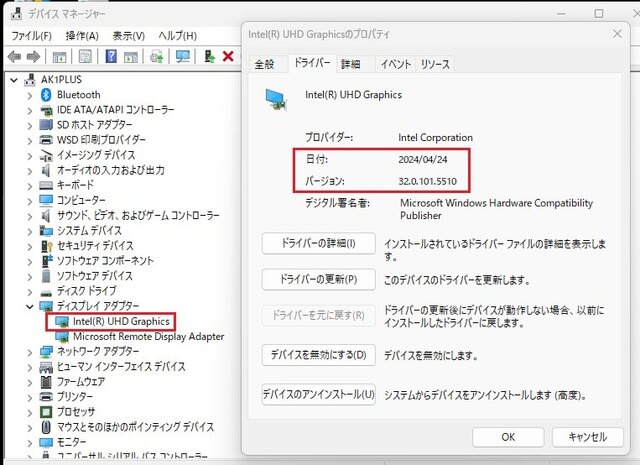The height and width of the screenshot is (465, 640).
Task: Click the Intel Corporation provider text
Action: click(x=436, y=138)
